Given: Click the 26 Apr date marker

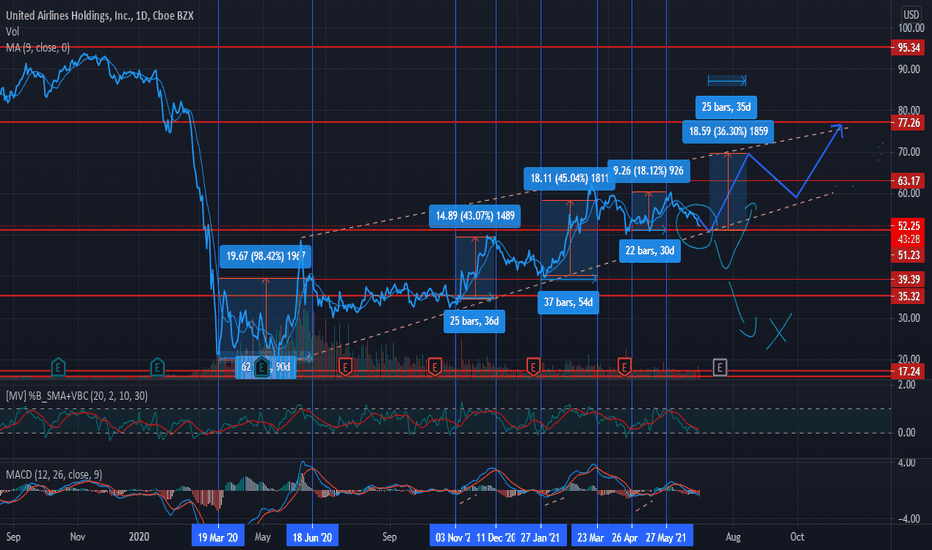Looking at the screenshot, I should 625,537.
